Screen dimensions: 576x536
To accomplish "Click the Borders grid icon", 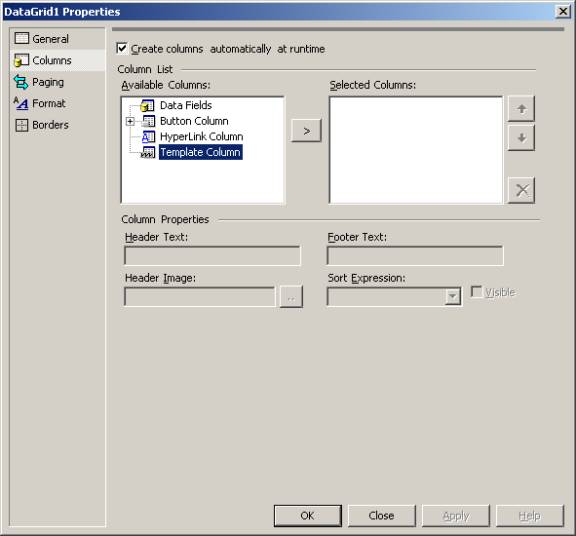I will tap(22, 125).
